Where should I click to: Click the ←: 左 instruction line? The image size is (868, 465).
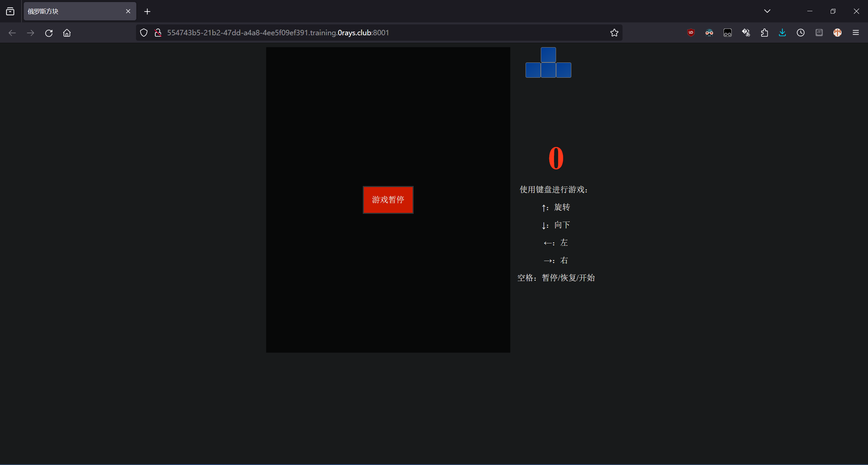click(556, 242)
